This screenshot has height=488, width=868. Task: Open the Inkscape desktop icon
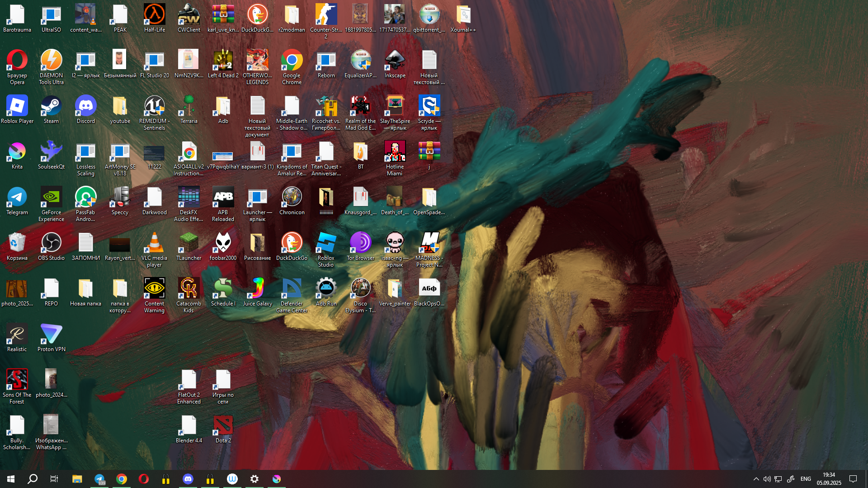pos(395,64)
